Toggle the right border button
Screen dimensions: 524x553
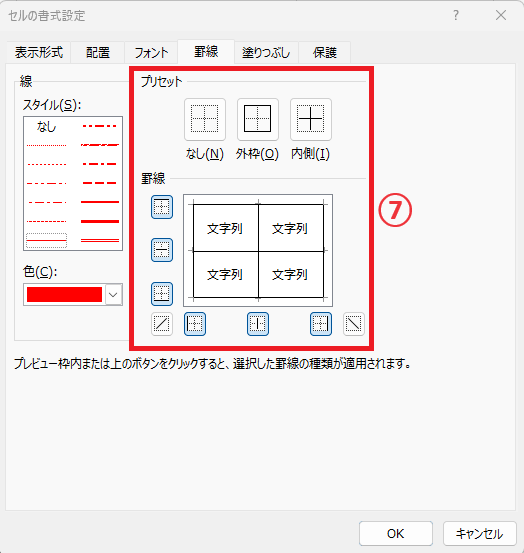tap(321, 324)
